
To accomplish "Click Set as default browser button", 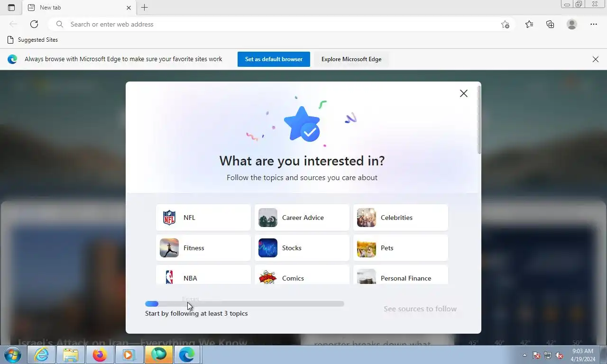I will click(274, 59).
